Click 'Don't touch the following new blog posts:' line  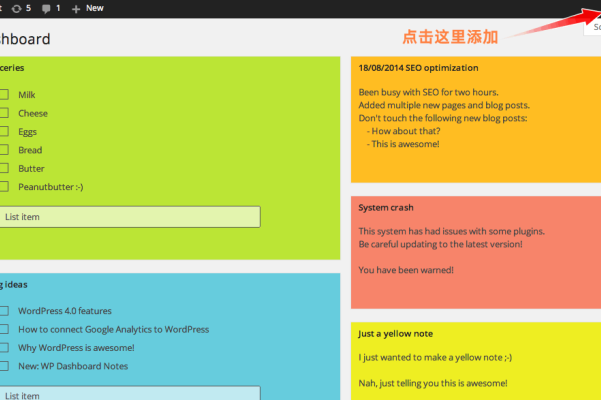[x=443, y=118]
